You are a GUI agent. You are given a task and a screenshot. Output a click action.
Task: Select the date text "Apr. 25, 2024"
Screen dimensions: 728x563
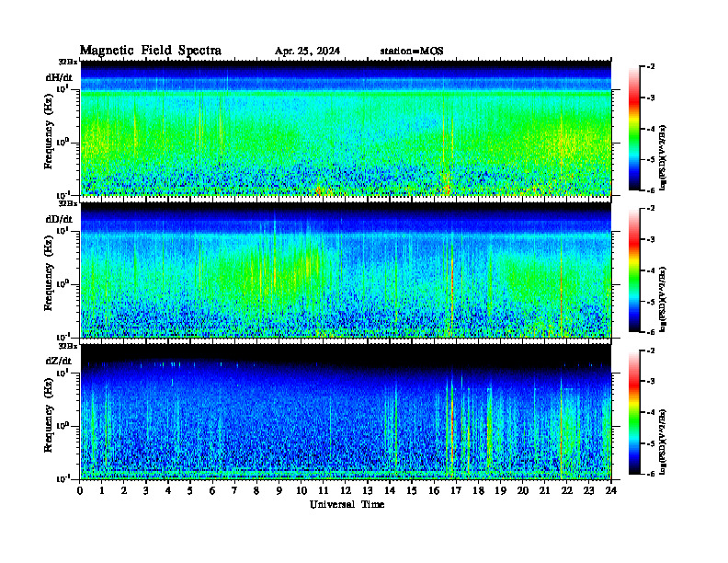pyautogui.click(x=307, y=52)
